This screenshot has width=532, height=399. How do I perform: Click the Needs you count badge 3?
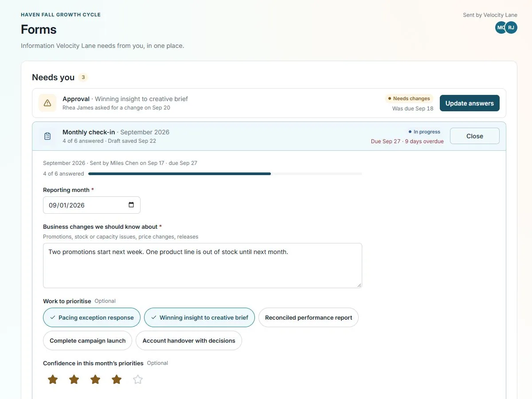83,77
